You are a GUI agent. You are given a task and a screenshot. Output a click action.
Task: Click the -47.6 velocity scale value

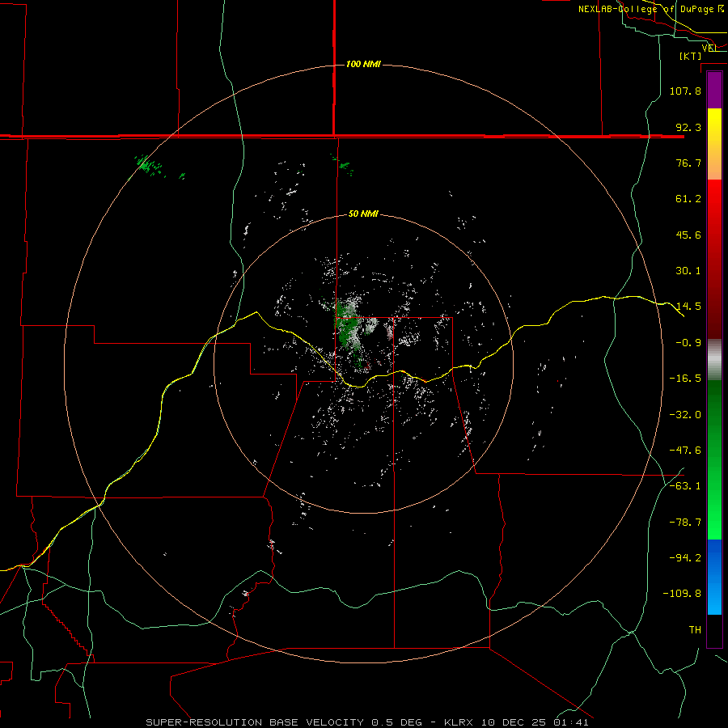tap(685, 451)
